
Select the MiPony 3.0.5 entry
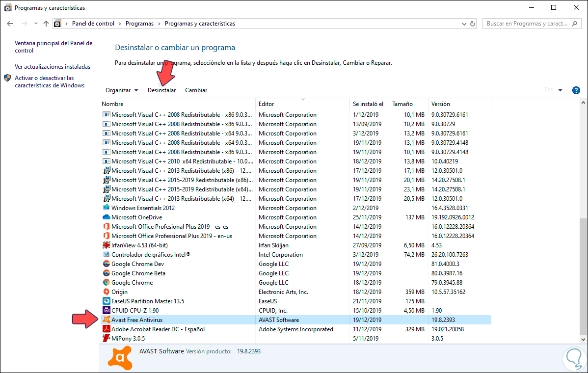click(x=128, y=339)
